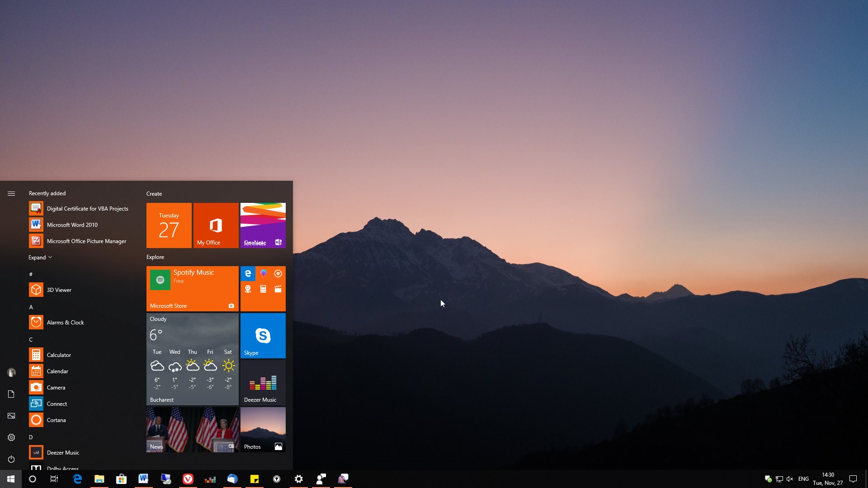Viewport: 868px width, 488px height.
Task: Open Tuesday date tile in Start menu
Action: [169, 225]
